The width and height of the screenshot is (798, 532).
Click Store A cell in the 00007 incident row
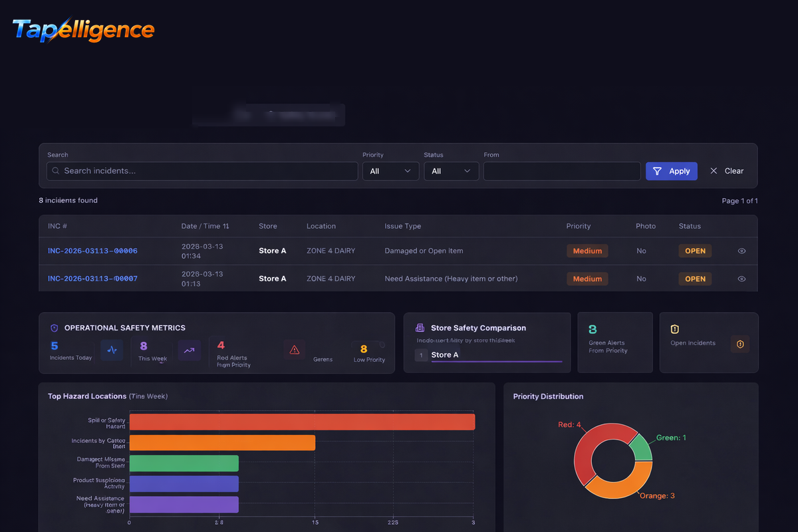coord(273,279)
